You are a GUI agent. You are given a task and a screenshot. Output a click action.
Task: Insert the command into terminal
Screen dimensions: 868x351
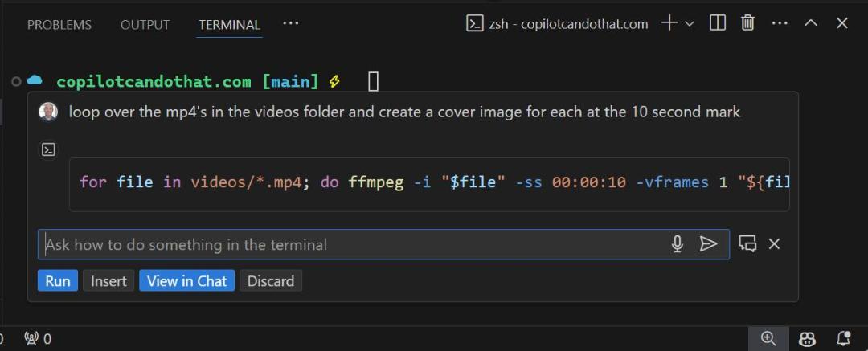click(108, 280)
